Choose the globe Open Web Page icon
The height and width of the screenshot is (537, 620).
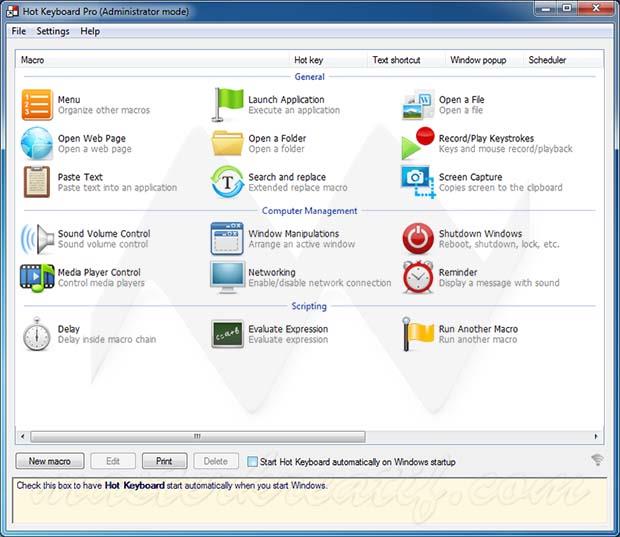[x=37, y=143]
